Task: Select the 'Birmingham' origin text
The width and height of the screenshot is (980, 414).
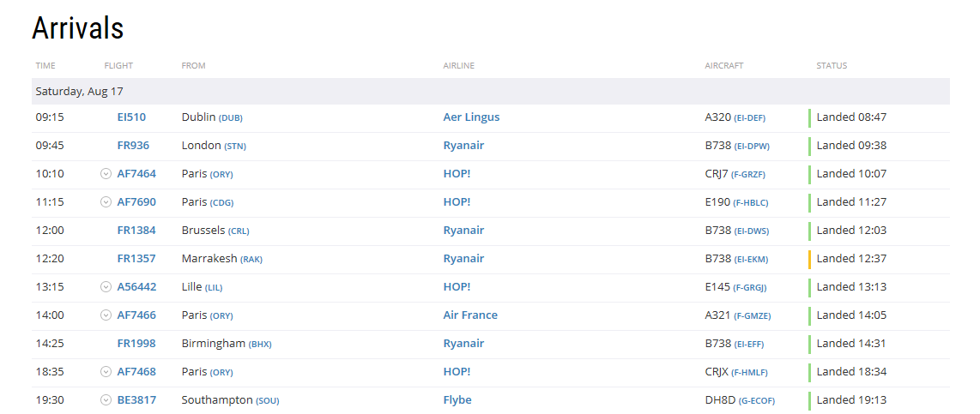Action: (x=214, y=344)
